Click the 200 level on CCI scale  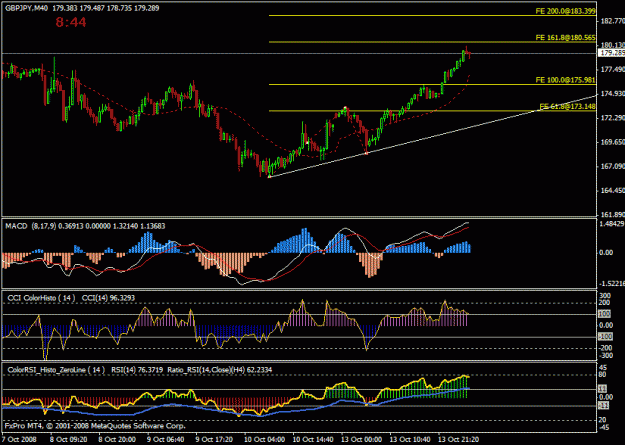tap(607, 303)
